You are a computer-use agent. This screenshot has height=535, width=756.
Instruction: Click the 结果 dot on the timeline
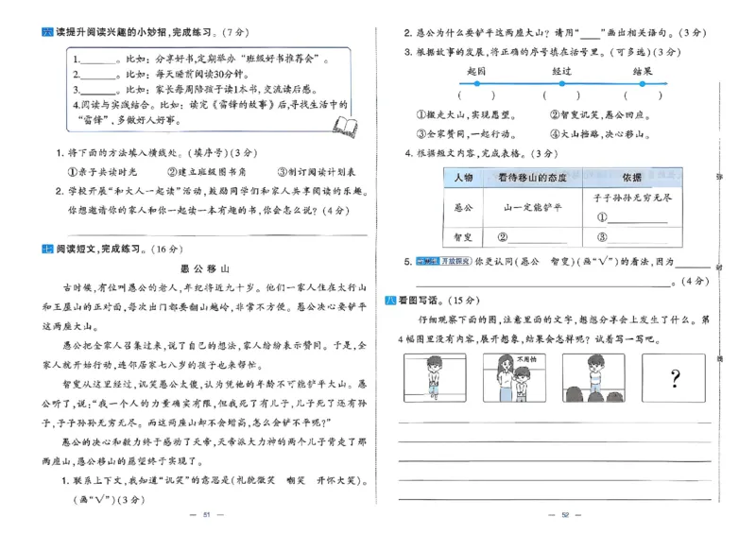pyautogui.click(x=643, y=83)
